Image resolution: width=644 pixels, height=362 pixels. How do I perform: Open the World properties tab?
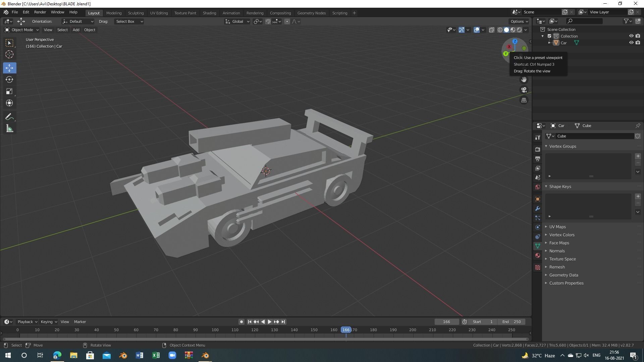click(538, 187)
